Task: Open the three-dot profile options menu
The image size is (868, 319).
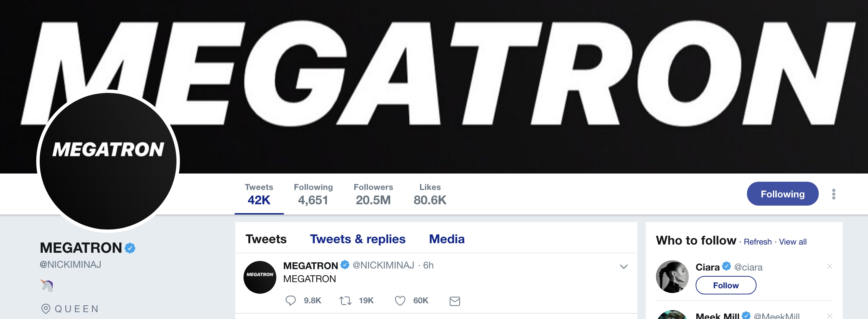Action: pyautogui.click(x=834, y=194)
